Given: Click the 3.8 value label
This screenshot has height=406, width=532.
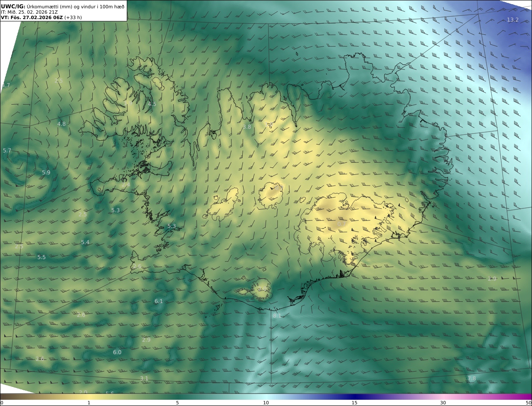Looking at the screenshot, I should pyautogui.click(x=247, y=127).
